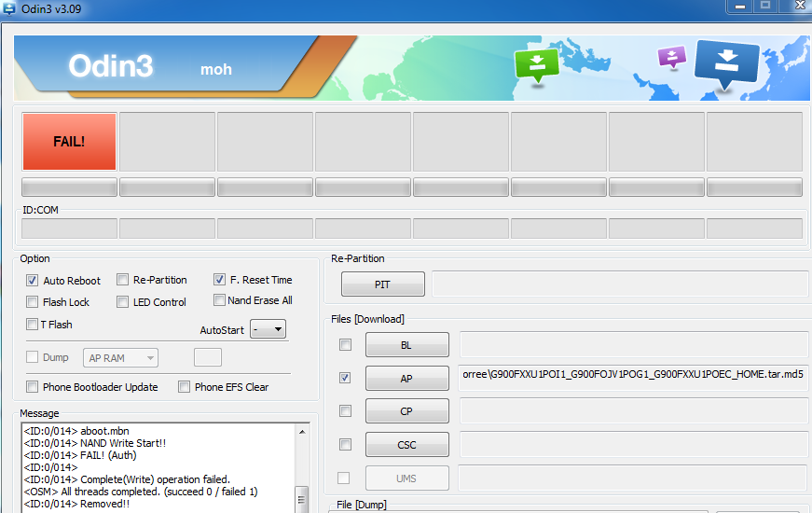Uncheck the AP file checkbox
This screenshot has height=513, width=812.
(345, 378)
